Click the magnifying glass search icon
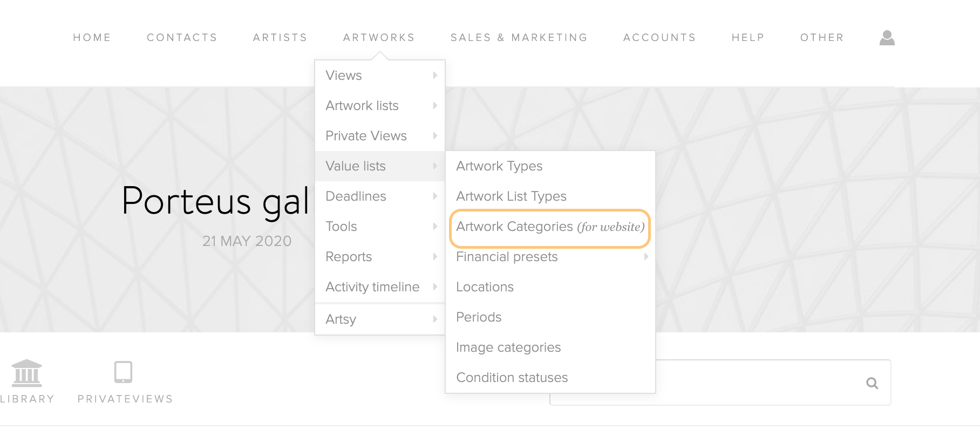Image resolution: width=980 pixels, height=437 pixels. pyautogui.click(x=872, y=383)
